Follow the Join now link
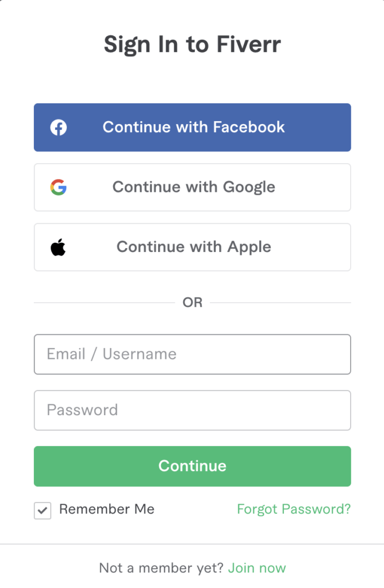384x588 pixels. [257, 568]
